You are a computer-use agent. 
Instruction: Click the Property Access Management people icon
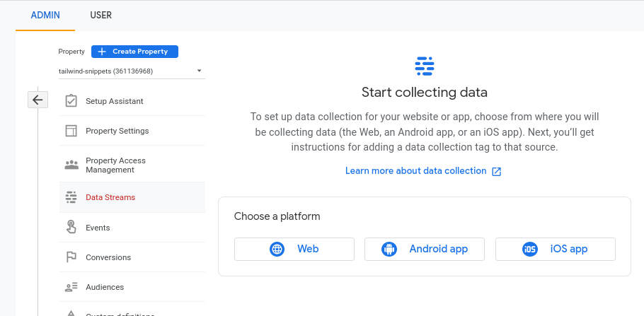click(x=71, y=165)
